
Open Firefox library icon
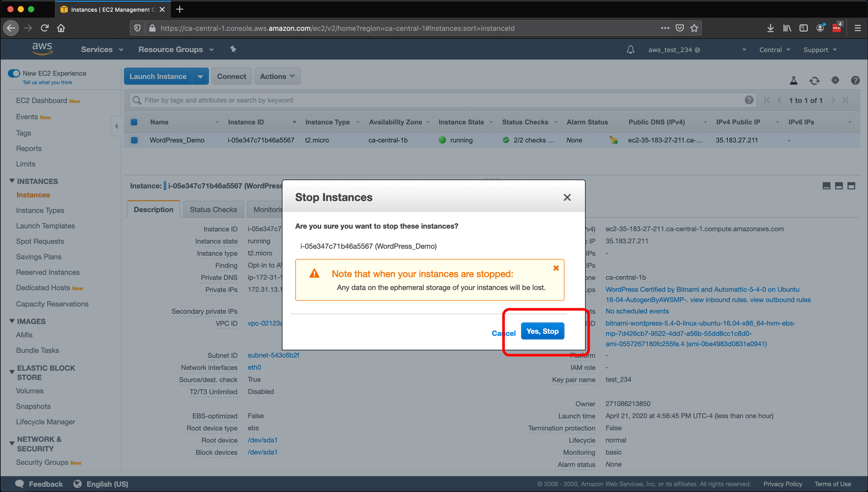[787, 28]
